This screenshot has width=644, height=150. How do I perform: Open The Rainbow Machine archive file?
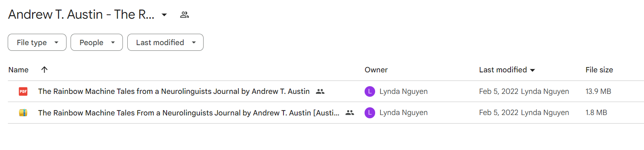click(x=189, y=113)
